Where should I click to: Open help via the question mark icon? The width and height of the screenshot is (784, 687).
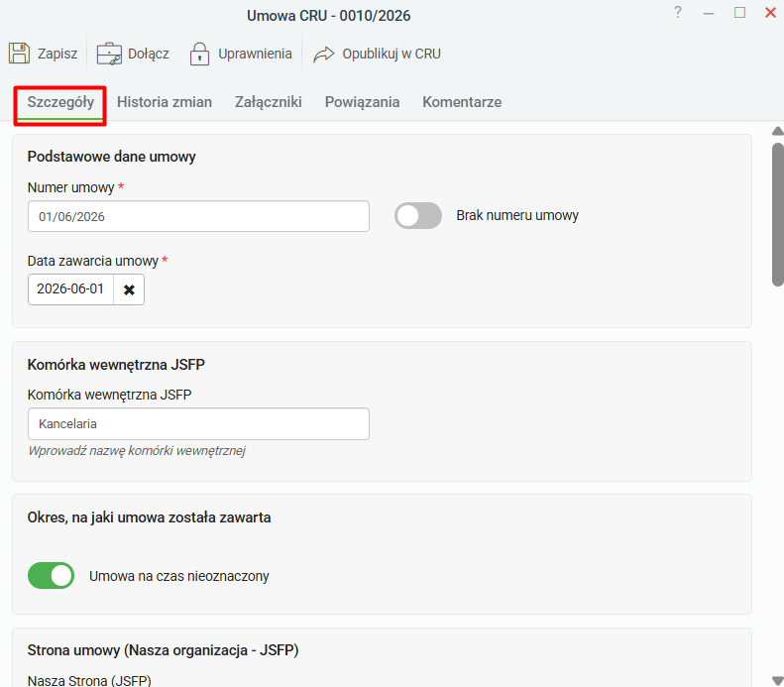(678, 12)
